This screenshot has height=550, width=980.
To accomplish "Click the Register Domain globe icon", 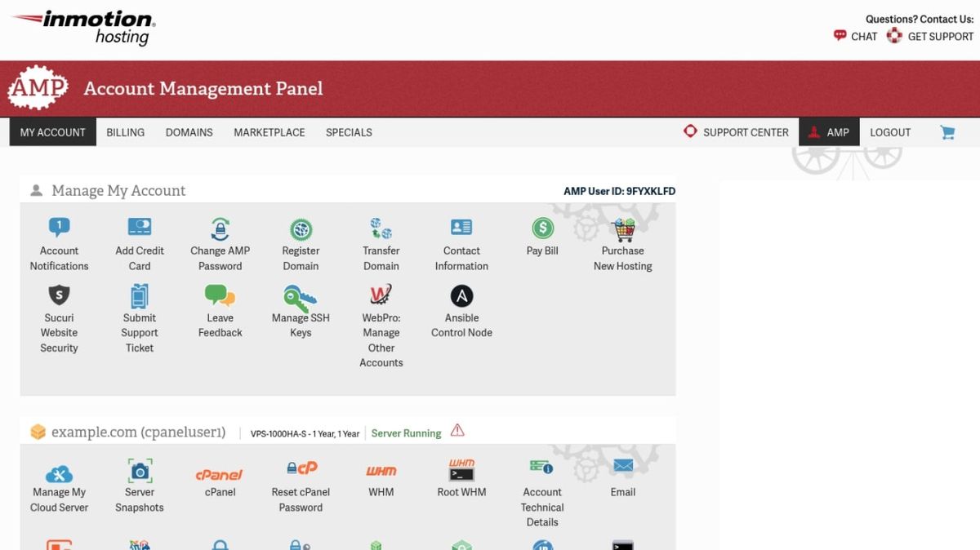I will [x=301, y=227].
